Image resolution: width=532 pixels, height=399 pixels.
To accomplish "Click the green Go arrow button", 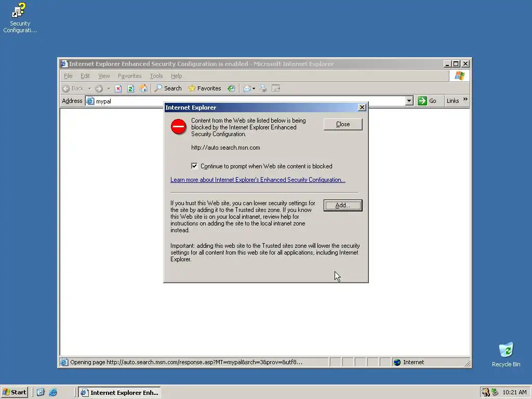I will (422, 101).
